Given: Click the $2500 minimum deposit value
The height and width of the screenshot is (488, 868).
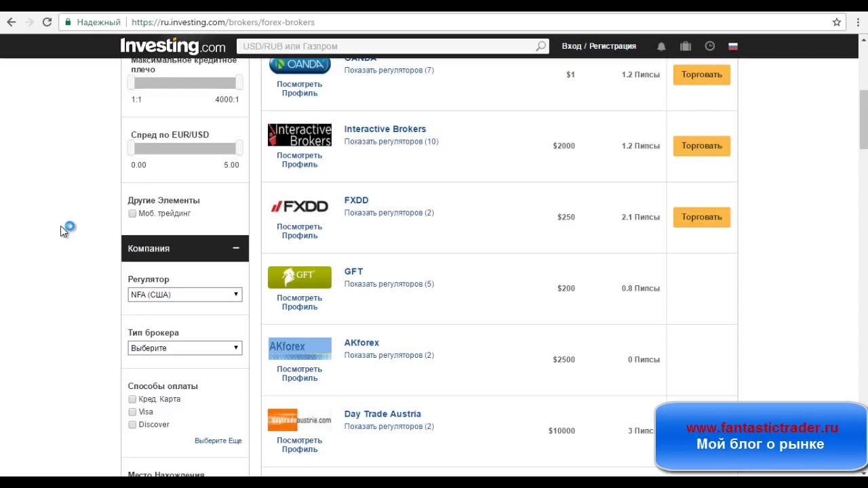Looking at the screenshot, I should tap(564, 359).
